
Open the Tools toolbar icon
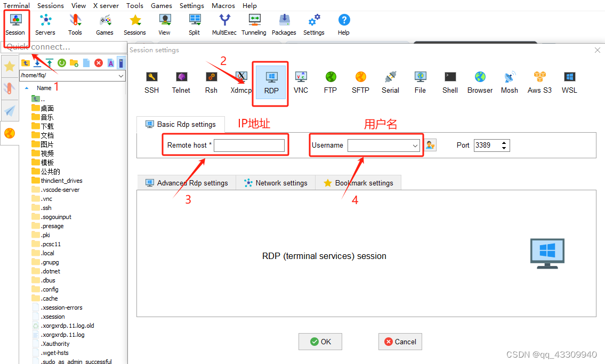(75, 25)
